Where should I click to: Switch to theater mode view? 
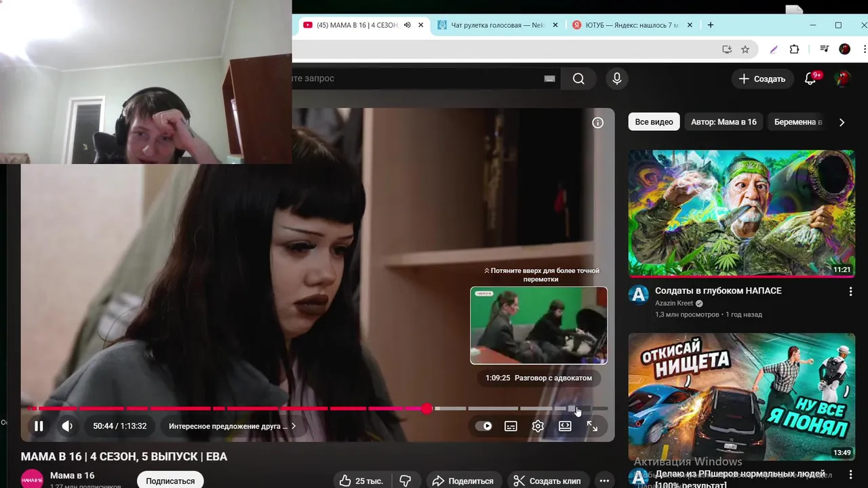(x=565, y=426)
